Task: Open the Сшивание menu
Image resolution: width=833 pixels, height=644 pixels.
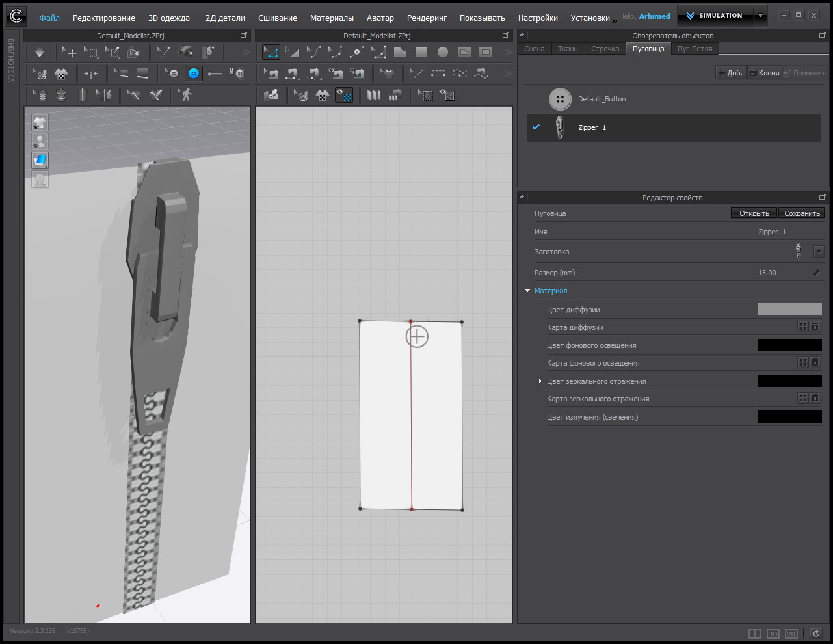Action: (277, 18)
